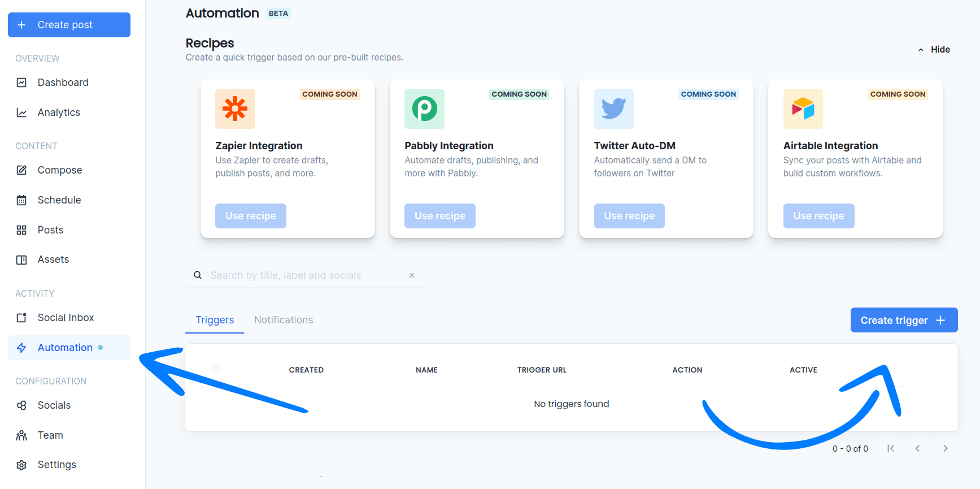Use the Twitter Auto-DM recipe
The height and width of the screenshot is (489, 980).
point(629,216)
